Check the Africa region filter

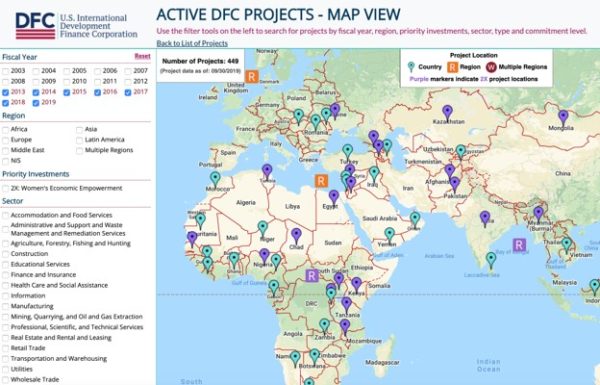(5, 130)
